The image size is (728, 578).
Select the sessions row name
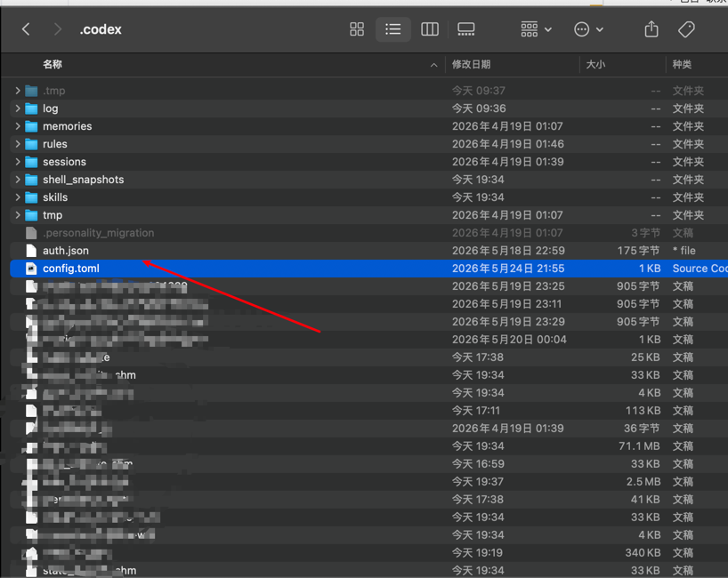[64, 162]
